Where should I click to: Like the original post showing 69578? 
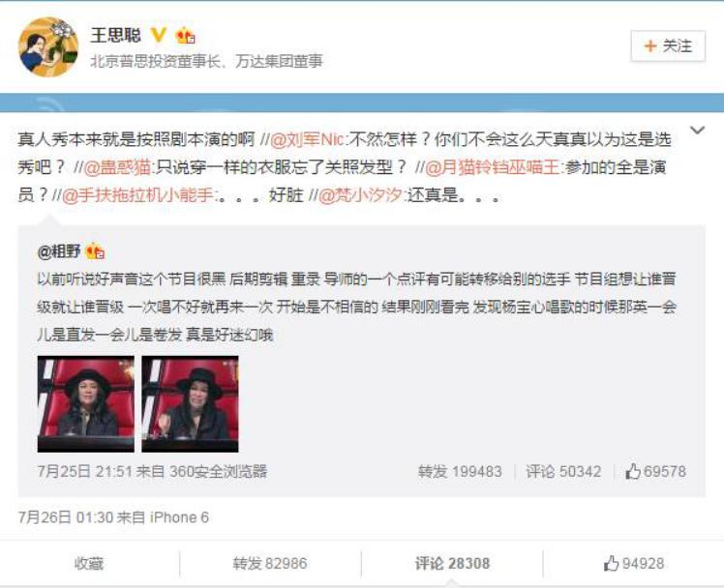coord(655,471)
